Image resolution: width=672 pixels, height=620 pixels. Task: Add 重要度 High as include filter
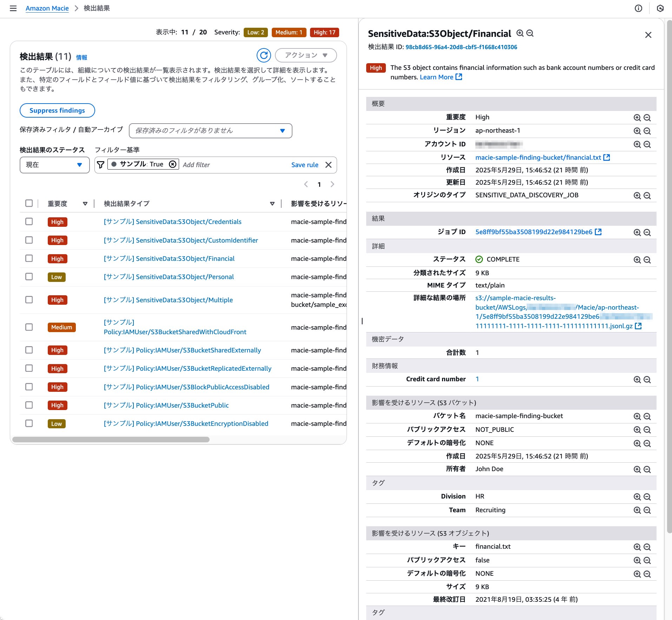click(x=637, y=118)
